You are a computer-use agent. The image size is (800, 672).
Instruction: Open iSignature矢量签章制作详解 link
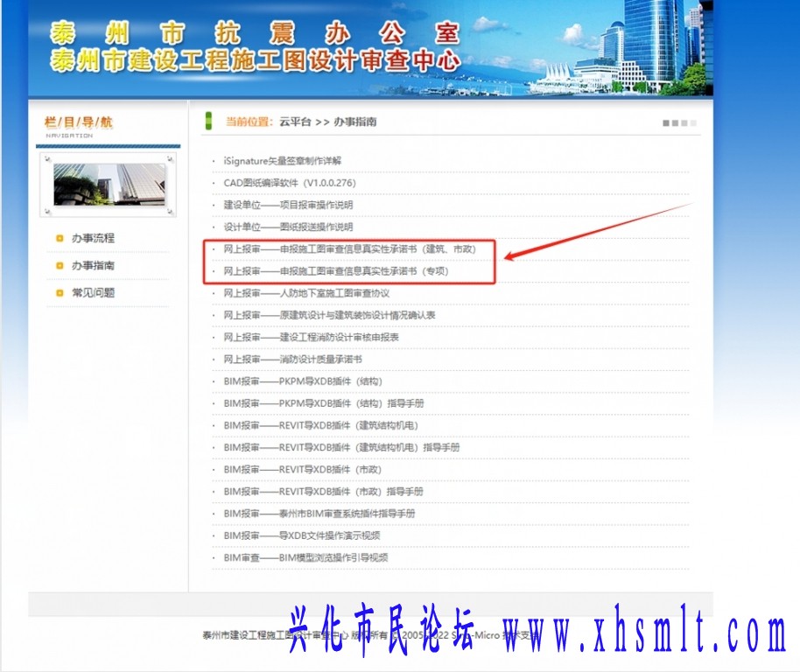coord(282,161)
